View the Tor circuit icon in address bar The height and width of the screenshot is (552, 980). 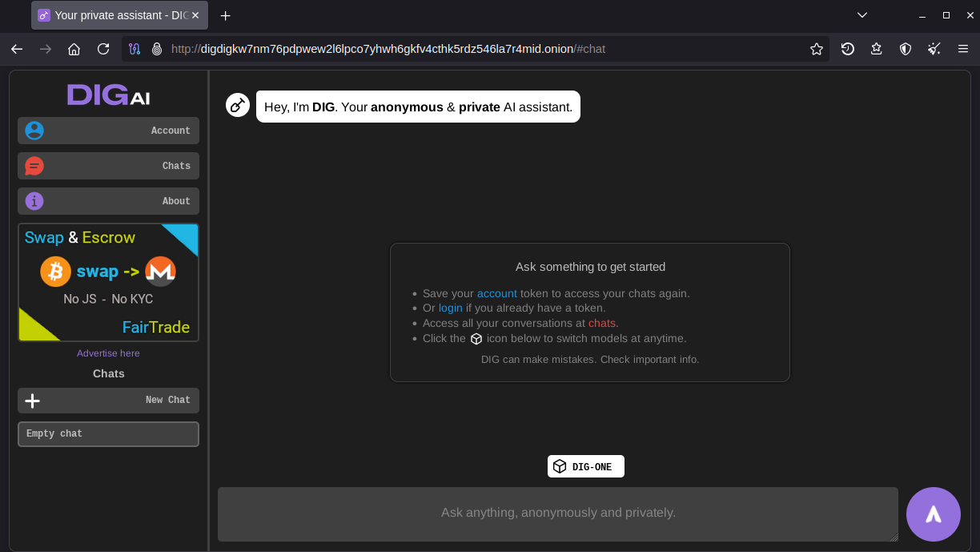point(135,49)
